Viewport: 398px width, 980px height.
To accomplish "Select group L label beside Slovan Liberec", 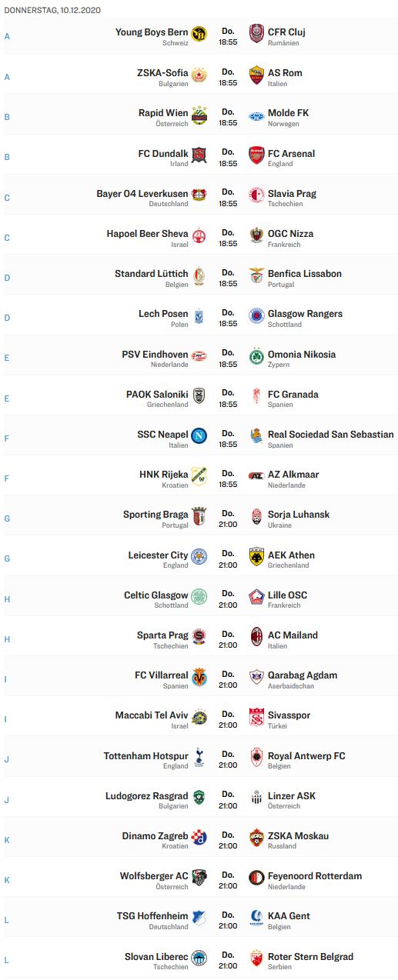I will click(7, 959).
